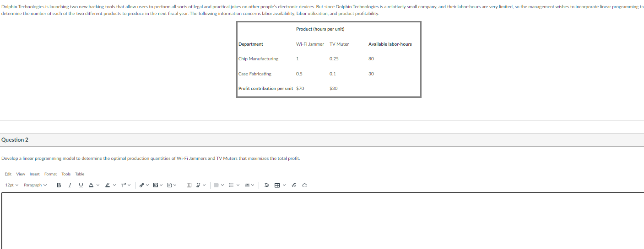Open the apps plug icon

[199, 185]
